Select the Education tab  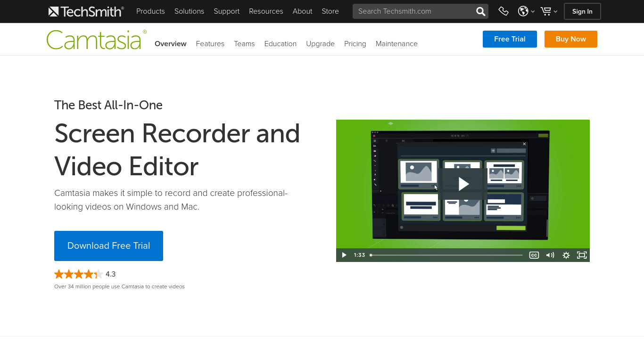coord(281,44)
